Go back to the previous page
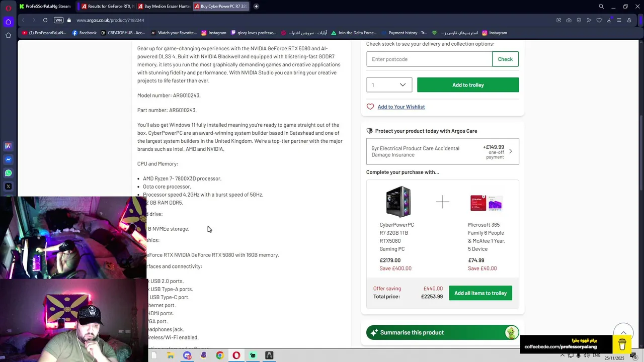This screenshot has width=644, height=362. point(23,20)
